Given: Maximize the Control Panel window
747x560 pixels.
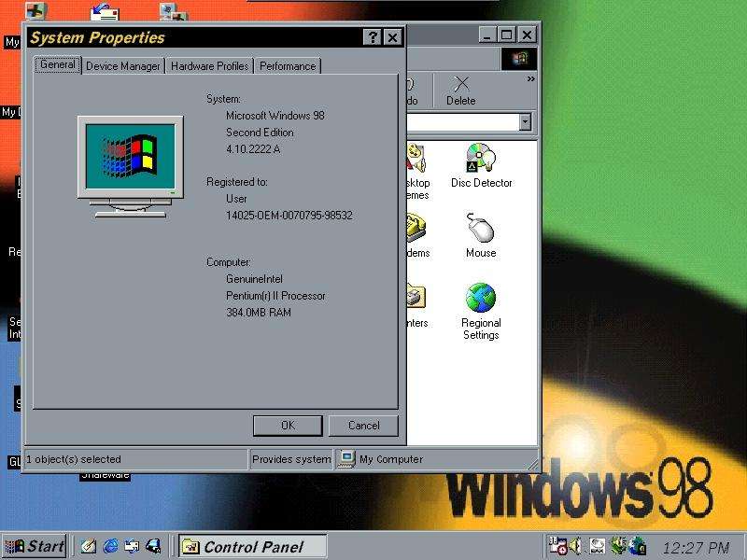Looking at the screenshot, I should click(506, 35).
